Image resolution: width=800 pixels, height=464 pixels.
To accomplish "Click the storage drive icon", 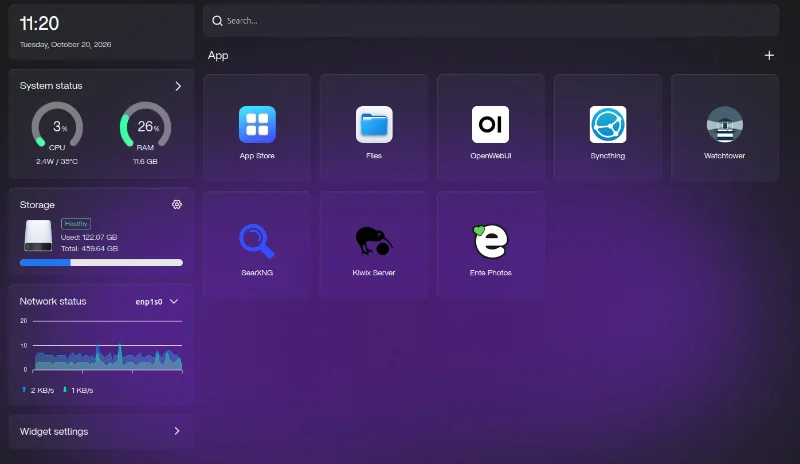I will [x=38, y=235].
